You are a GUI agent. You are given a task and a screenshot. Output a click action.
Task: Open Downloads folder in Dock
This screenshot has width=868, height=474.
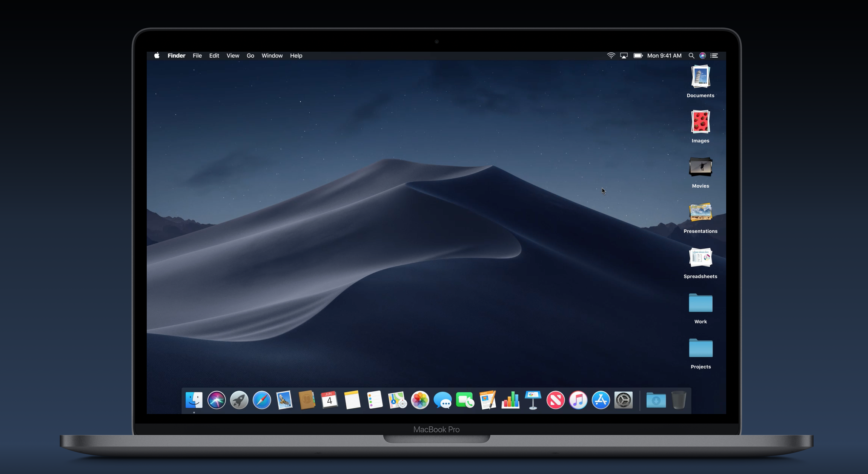[x=656, y=400]
